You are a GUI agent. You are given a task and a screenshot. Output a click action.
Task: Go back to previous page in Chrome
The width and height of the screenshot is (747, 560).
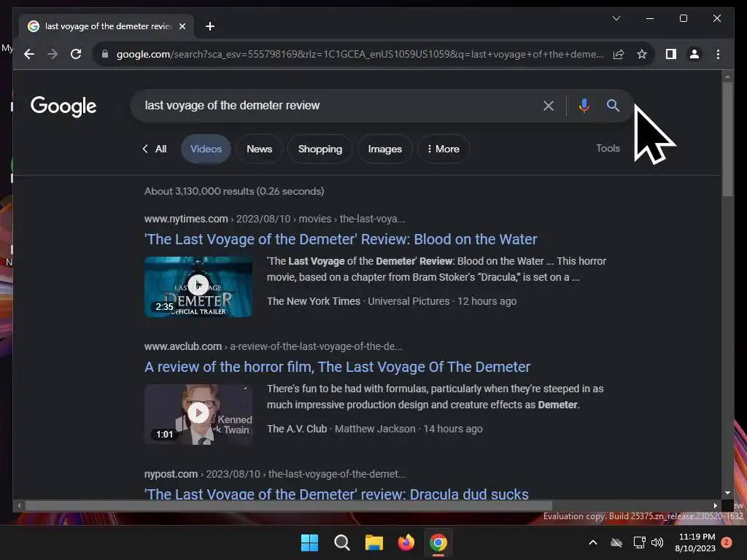tap(29, 54)
